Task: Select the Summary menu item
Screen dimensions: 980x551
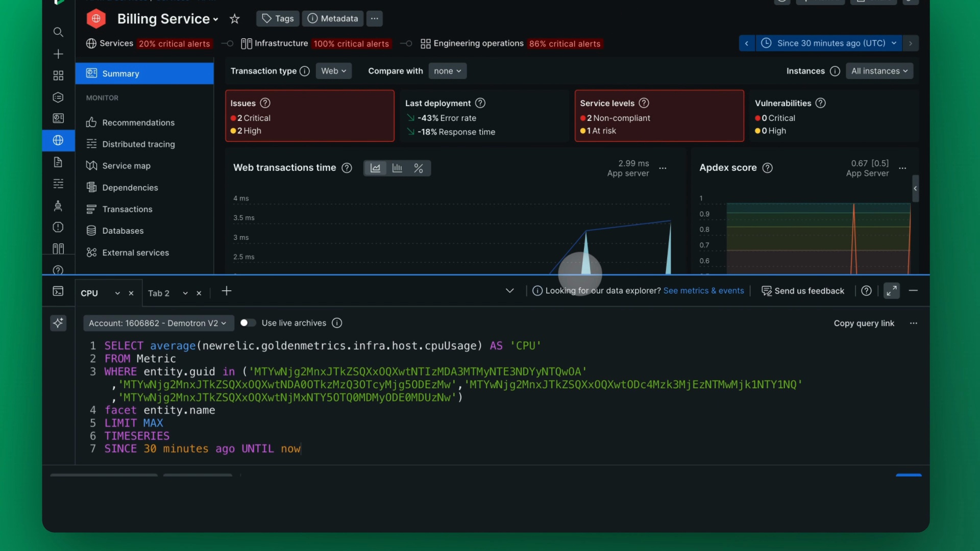Action: point(144,73)
